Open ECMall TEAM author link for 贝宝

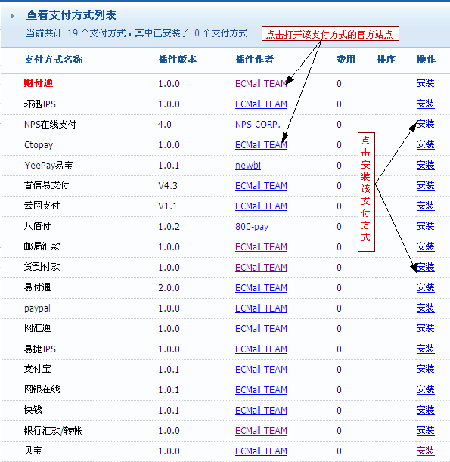pyautogui.click(x=261, y=451)
